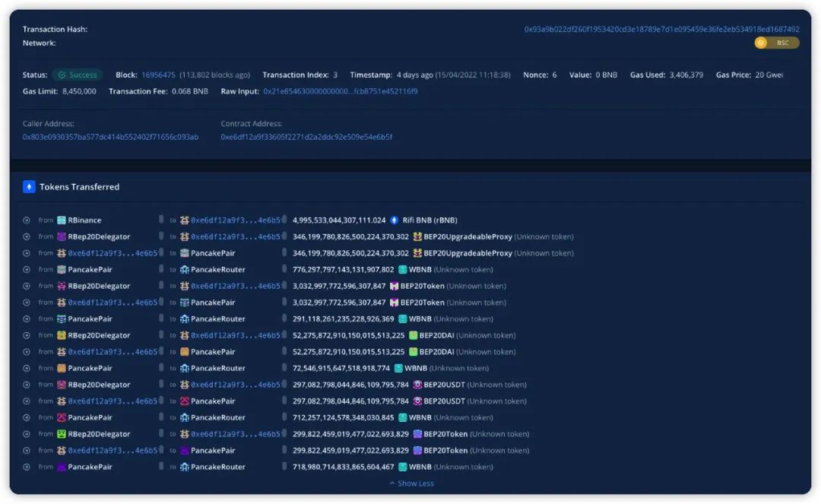Screen dimensions: 821x504
Task: Click the BSC network coin icon
Action: 761,43
